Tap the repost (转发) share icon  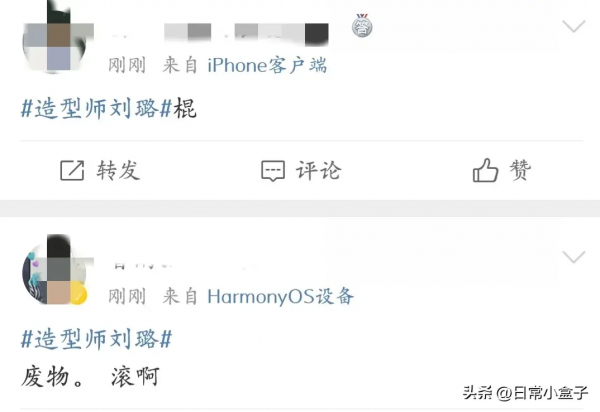(72, 170)
